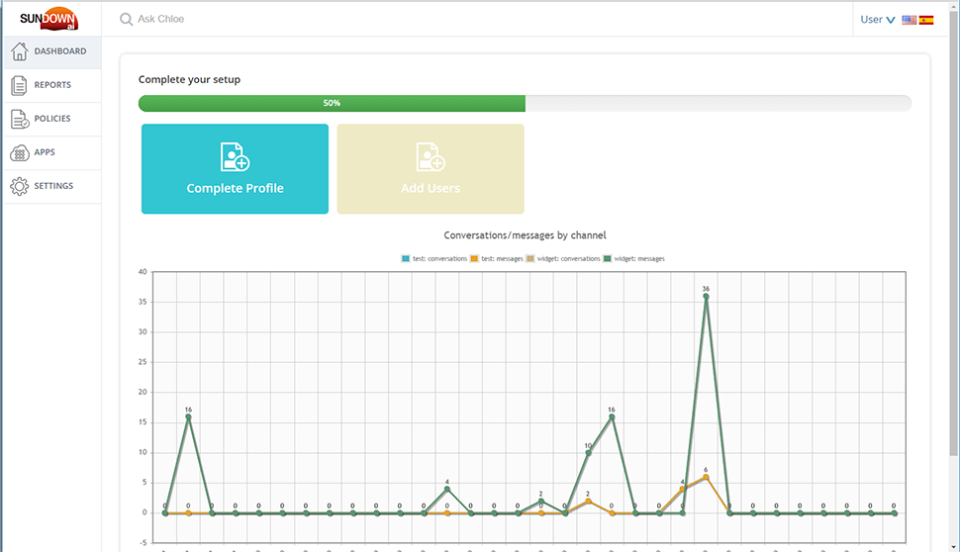Click the Complete Profile card icon
Viewport: 960px width, 552px height.
pos(235,157)
